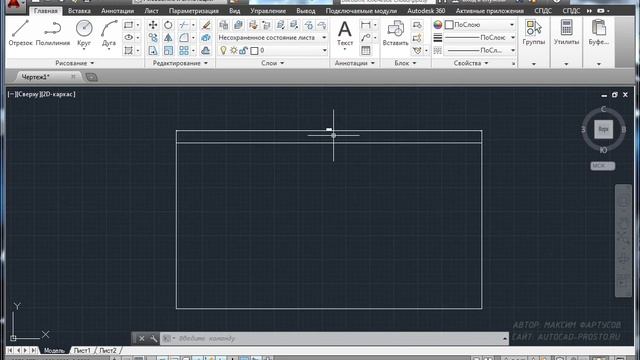Click the new drawing tab button

point(92,77)
